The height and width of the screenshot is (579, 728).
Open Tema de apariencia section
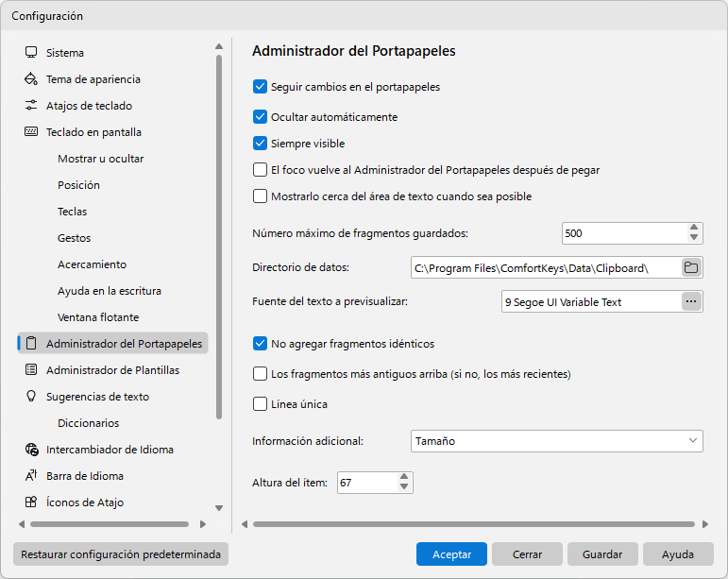coord(93,79)
